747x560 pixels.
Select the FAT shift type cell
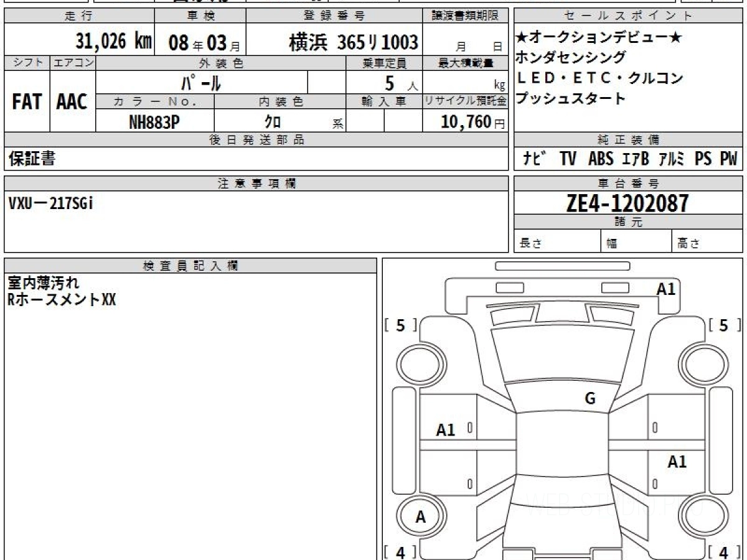click(27, 102)
